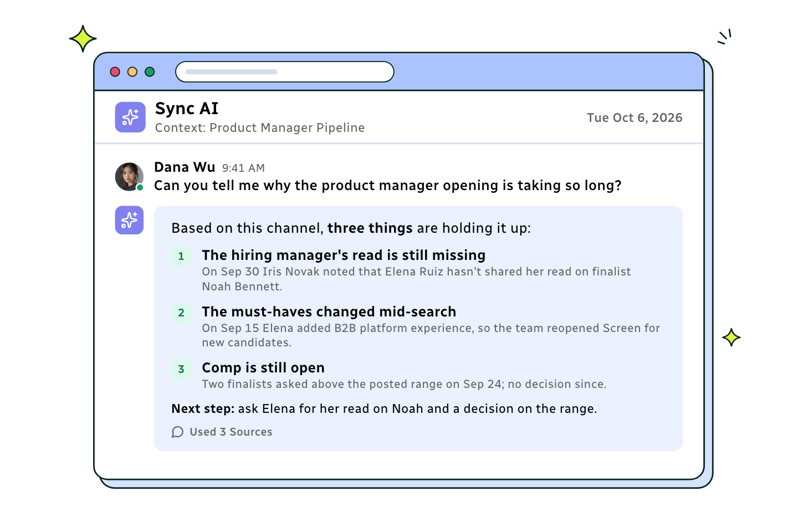Click Dana Wu's green online status dot
Screen dimensions: 798x532
140,187
